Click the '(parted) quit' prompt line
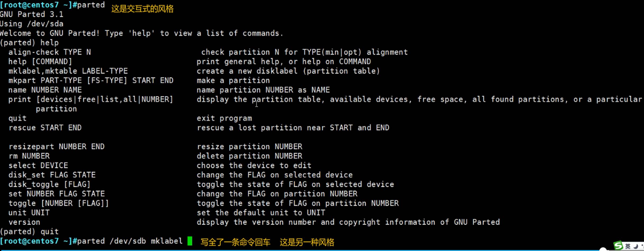 pos(29,231)
